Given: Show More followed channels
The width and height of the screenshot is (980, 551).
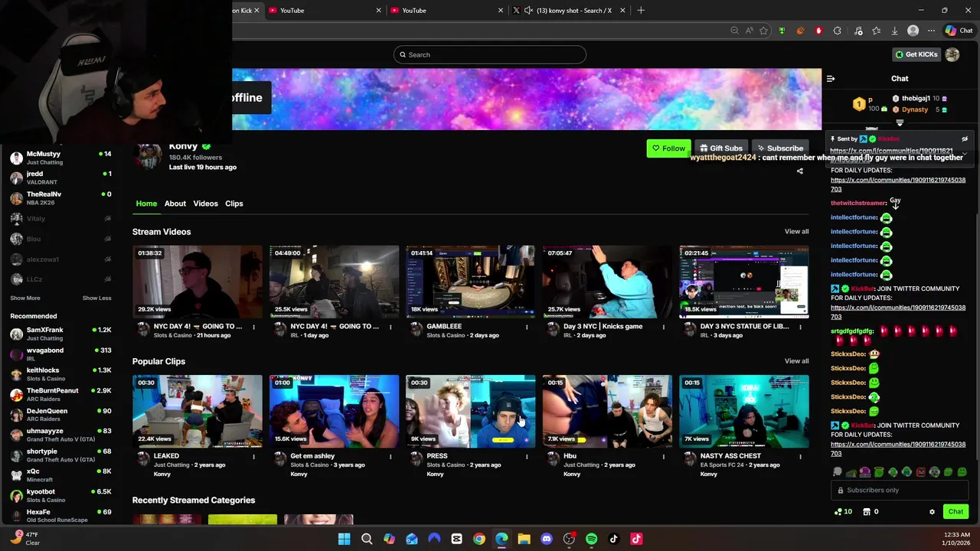Looking at the screenshot, I should click(25, 298).
